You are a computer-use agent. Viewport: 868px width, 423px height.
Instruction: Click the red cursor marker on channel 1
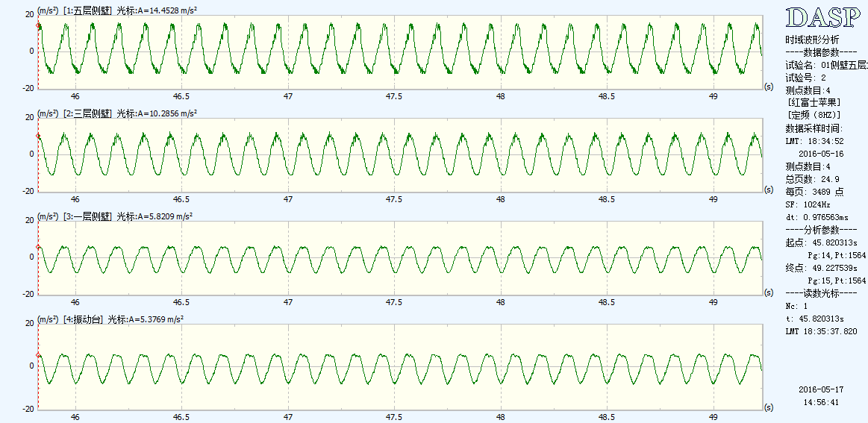pos(38,25)
